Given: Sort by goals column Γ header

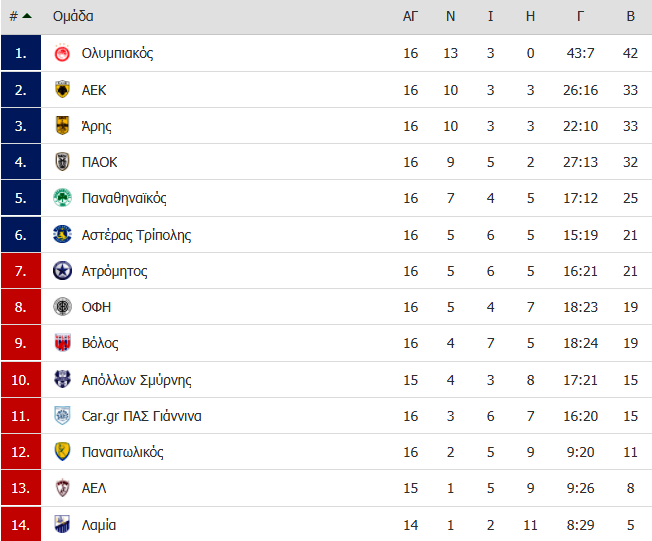Looking at the screenshot, I should (580, 16).
